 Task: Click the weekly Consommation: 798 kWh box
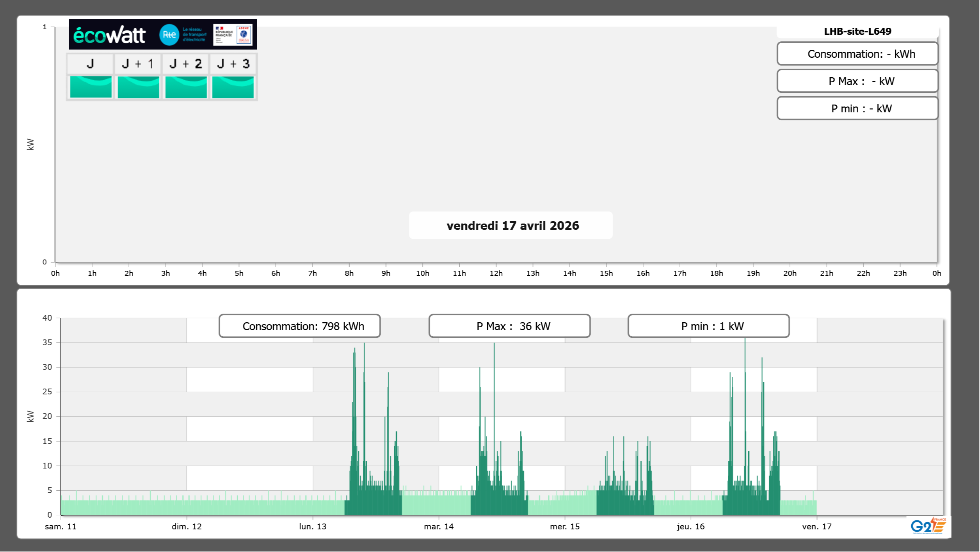(299, 326)
